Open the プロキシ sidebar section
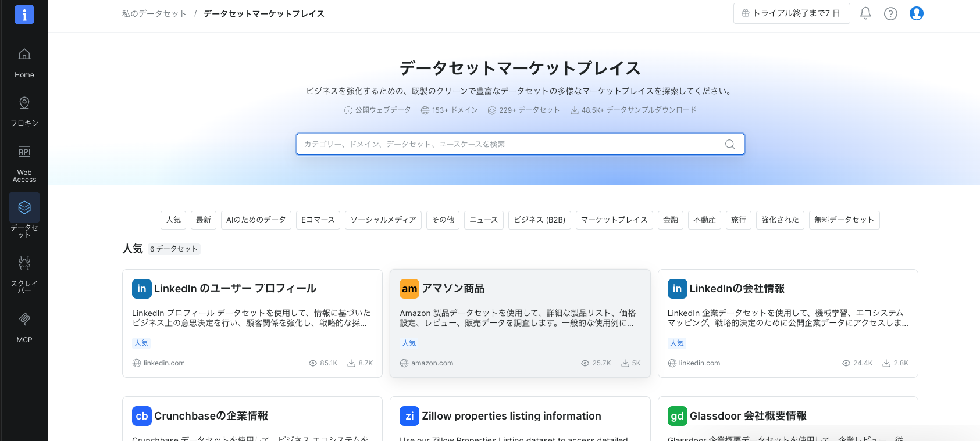 coord(24,112)
